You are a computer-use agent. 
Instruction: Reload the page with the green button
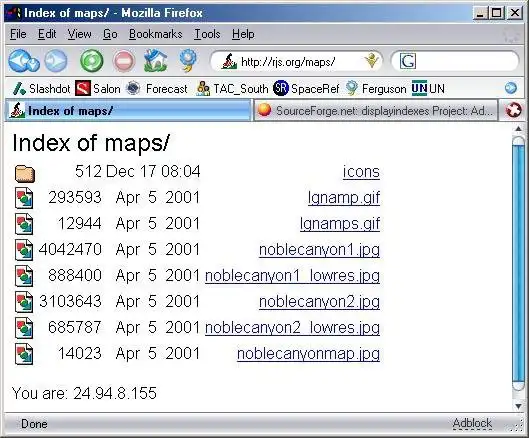tap(91, 61)
